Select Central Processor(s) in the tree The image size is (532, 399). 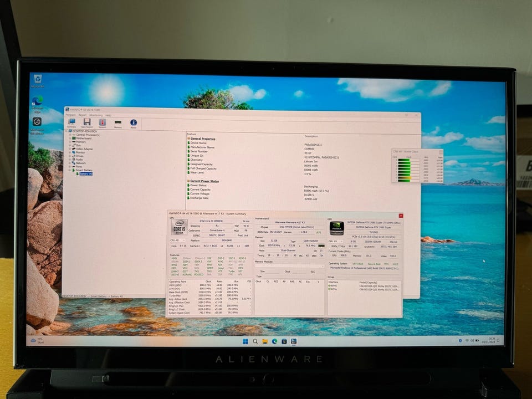click(86, 135)
